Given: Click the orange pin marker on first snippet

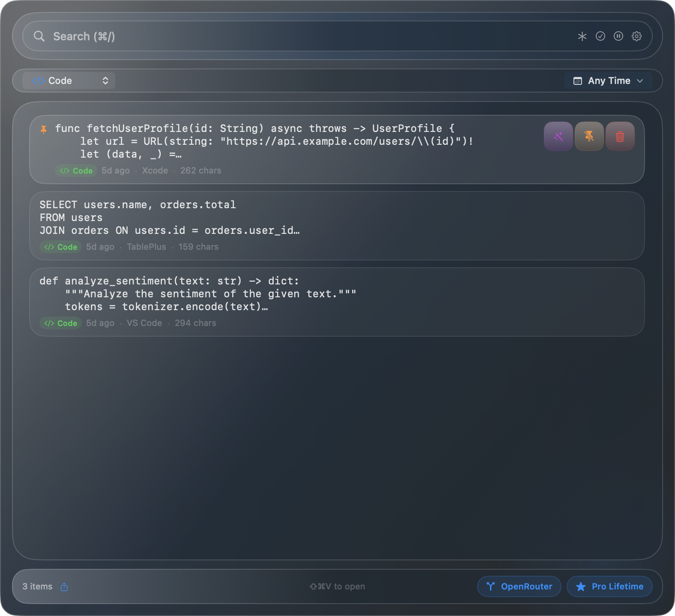Looking at the screenshot, I should click(x=43, y=129).
